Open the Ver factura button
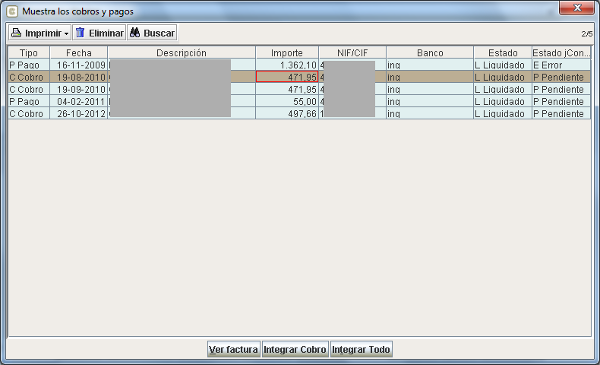Screen dimensions: 600x365 (233, 349)
